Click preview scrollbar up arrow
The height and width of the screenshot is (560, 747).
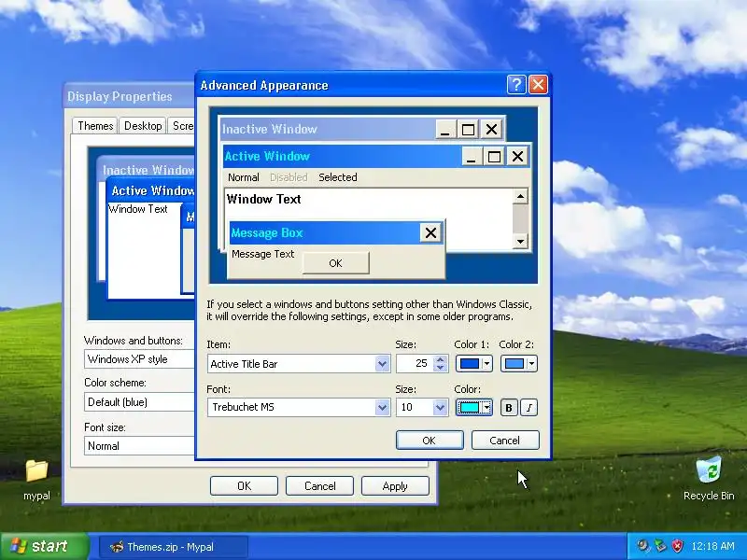pos(520,197)
